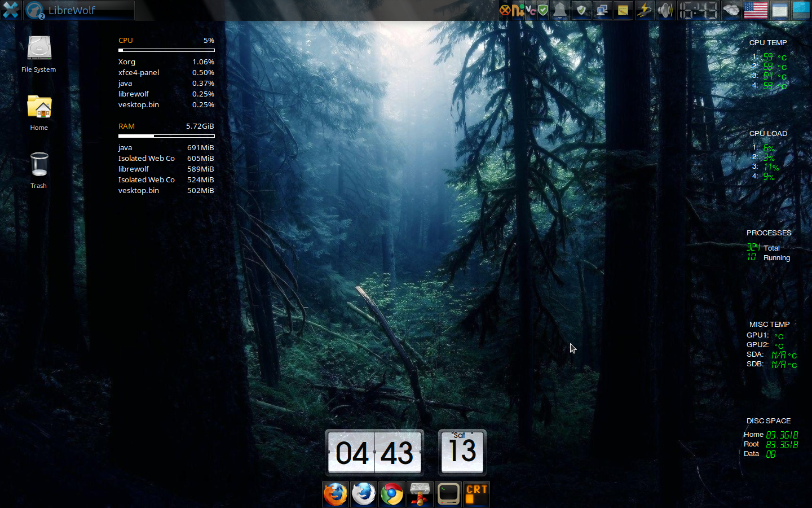
Task: Click the speaker volume tray icon
Action: click(x=665, y=10)
